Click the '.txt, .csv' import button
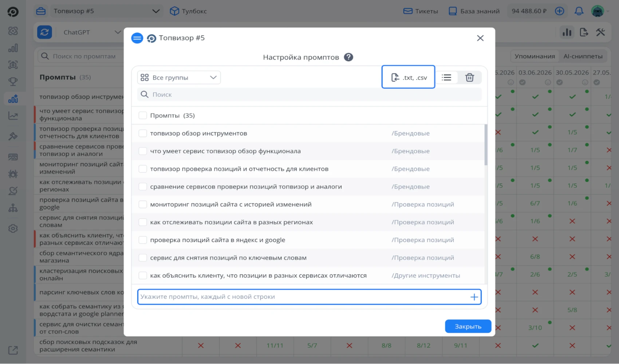The width and height of the screenshot is (619, 364). (408, 77)
